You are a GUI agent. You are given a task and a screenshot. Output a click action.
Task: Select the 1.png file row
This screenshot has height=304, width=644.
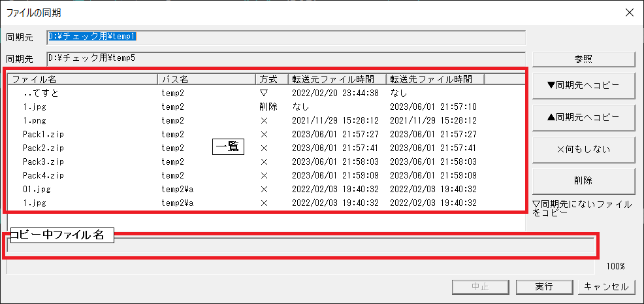point(266,120)
